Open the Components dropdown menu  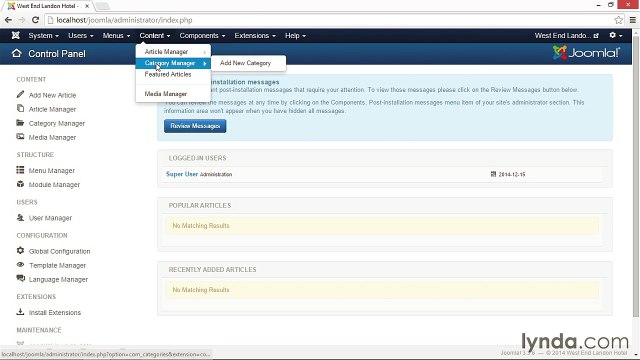click(202, 36)
